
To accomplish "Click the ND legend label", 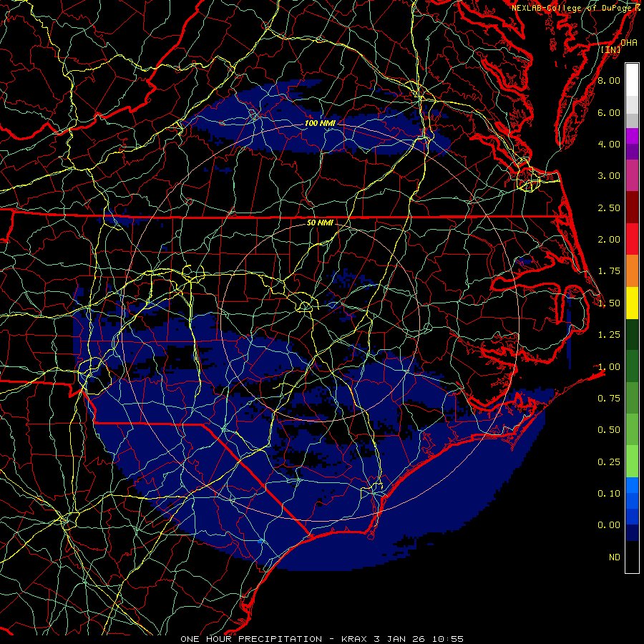I will [x=615, y=557].
